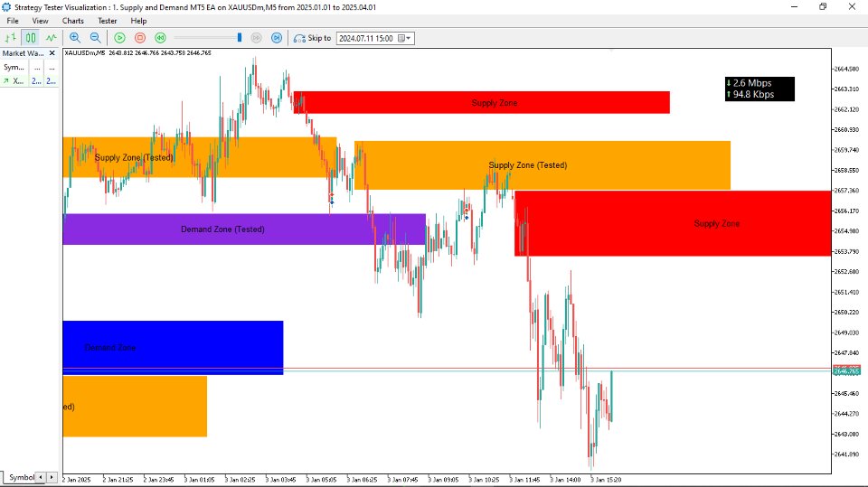Close the Market Watch panel

(52, 53)
